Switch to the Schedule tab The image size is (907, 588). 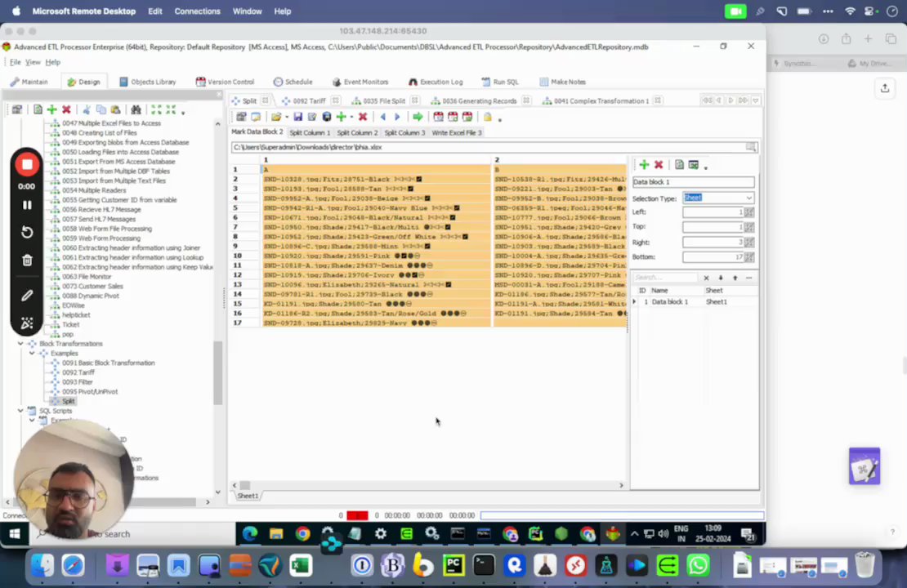pyautogui.click(x=293, y=82)
